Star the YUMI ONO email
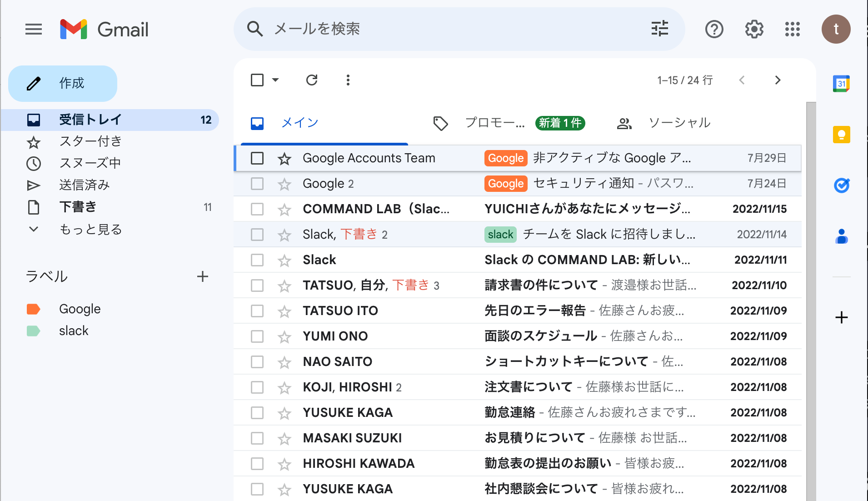 pos(284,336)
